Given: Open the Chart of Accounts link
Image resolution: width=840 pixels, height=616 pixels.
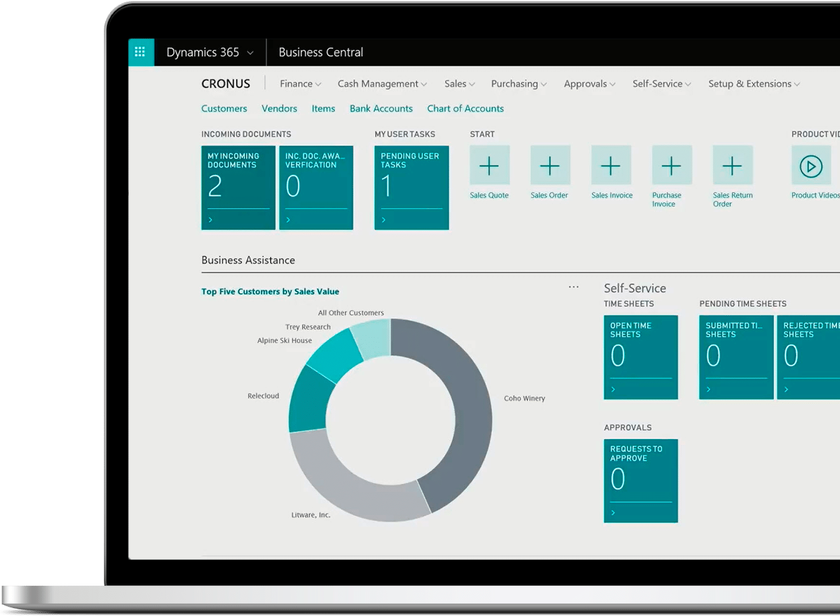Looking at the screenshot, I should point(465,109).
